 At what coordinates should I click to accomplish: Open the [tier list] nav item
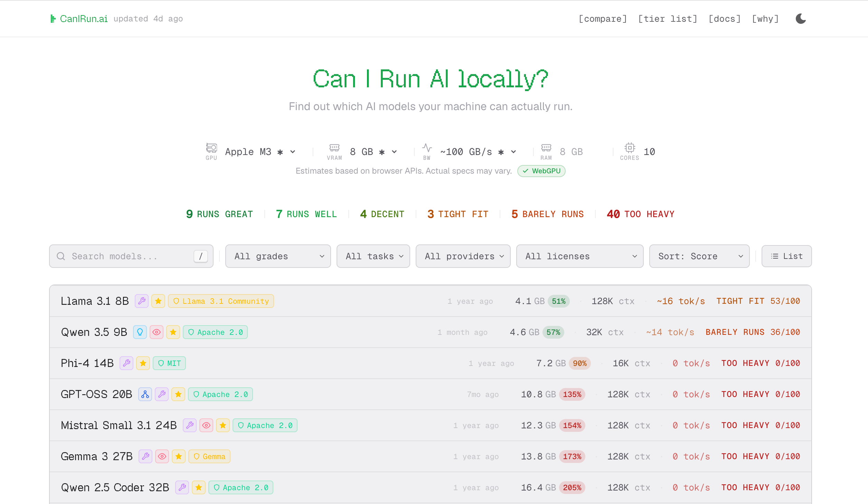pyautogui.click(x=668, y=19)
